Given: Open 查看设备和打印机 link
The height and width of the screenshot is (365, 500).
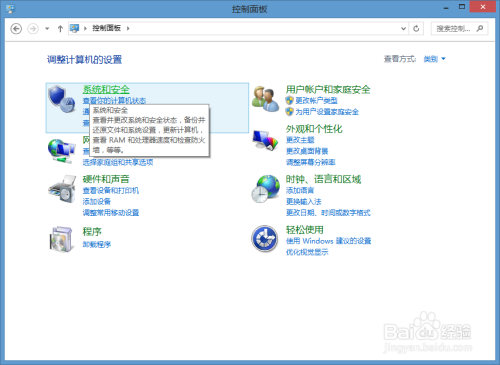Looking at the screenshot, I should [111, 190].
